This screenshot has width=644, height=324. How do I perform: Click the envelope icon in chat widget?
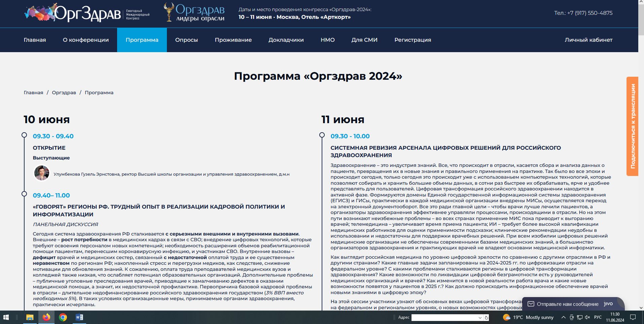coord(531,304)
